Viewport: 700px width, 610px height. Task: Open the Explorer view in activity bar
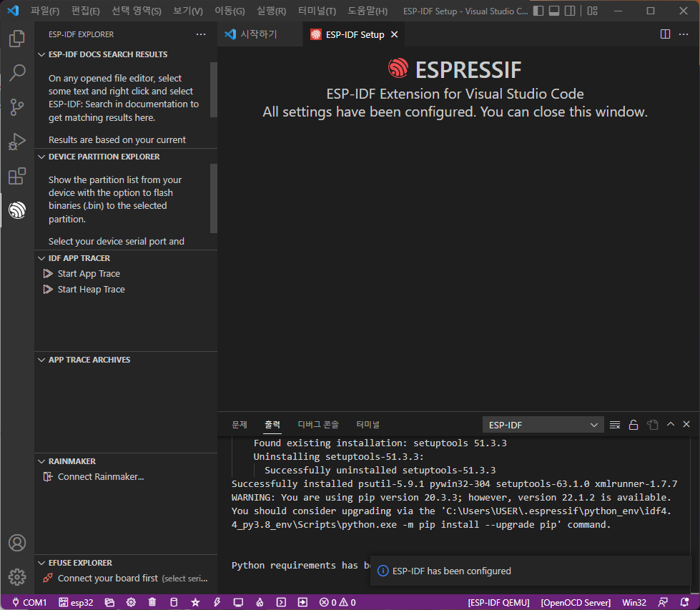[x=17, y=39]
